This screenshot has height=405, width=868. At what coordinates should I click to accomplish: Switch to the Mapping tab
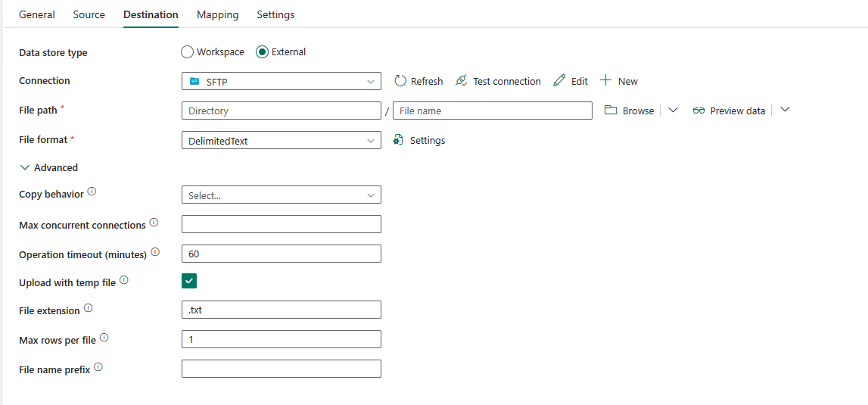click(x=217, y=14)
